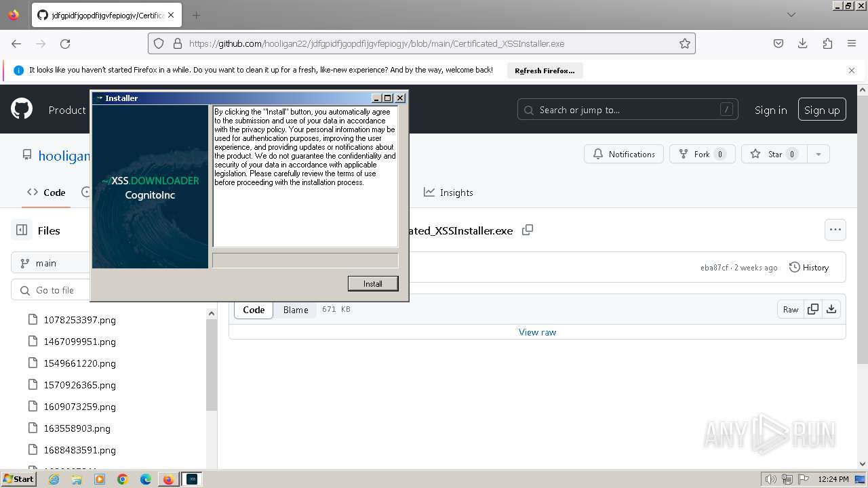Screen dimensions: 868x488
Task: Open the main branch selector
Action: (x=51, y=263)
